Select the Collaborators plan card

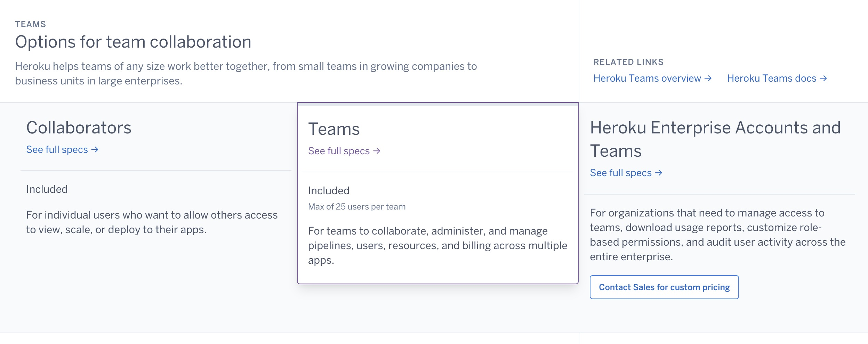click(150, 191)
